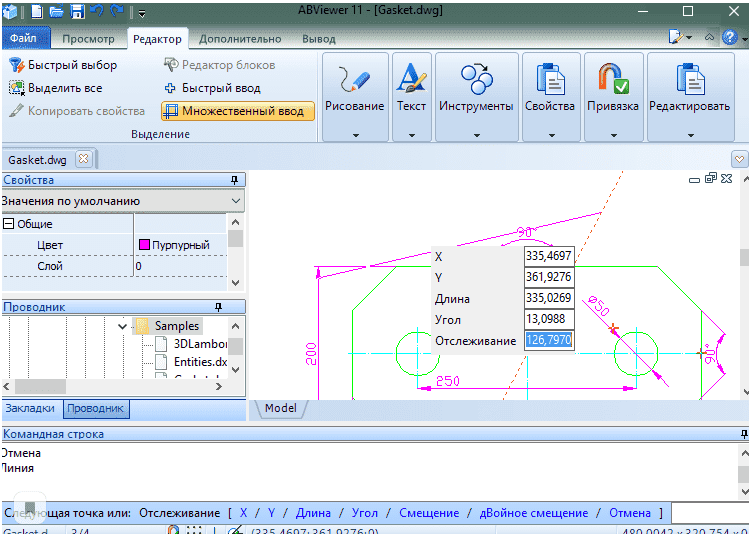Click Смещение option in command prompt
The height and width of the screenshot is (534, 749).
click(429, 513)
